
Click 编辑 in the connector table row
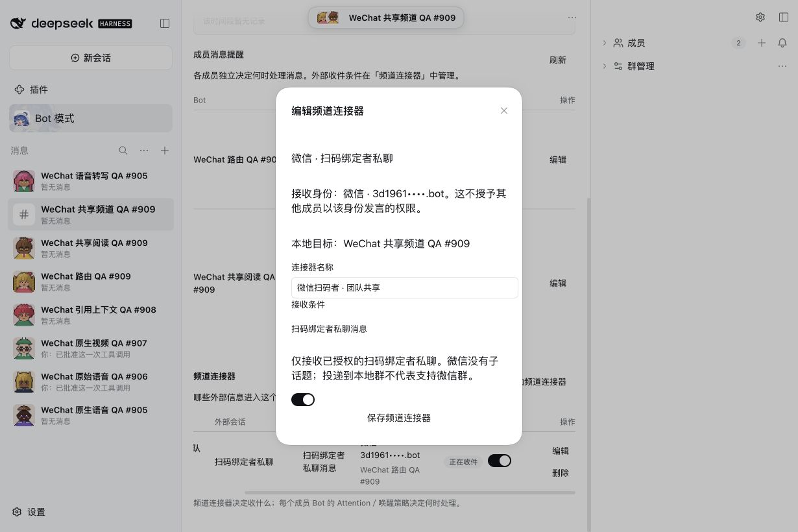point(561,450)
